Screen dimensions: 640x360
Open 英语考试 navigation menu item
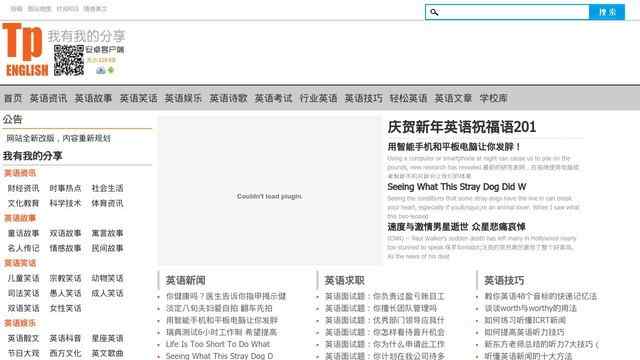(273, 98)
